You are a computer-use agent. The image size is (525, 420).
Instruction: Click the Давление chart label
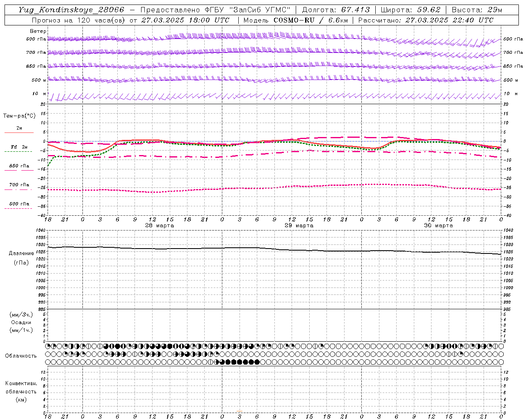[x=21, y=253]
